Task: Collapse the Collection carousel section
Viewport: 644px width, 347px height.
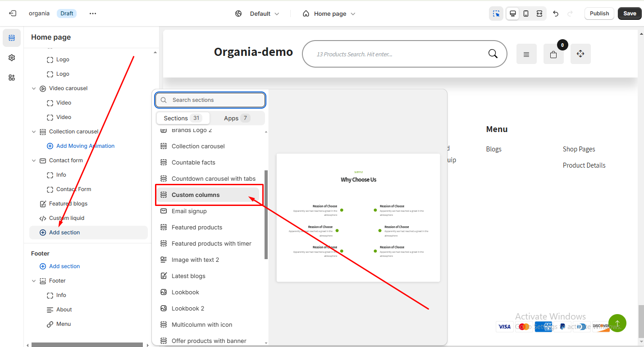Action: pos(34,132)
